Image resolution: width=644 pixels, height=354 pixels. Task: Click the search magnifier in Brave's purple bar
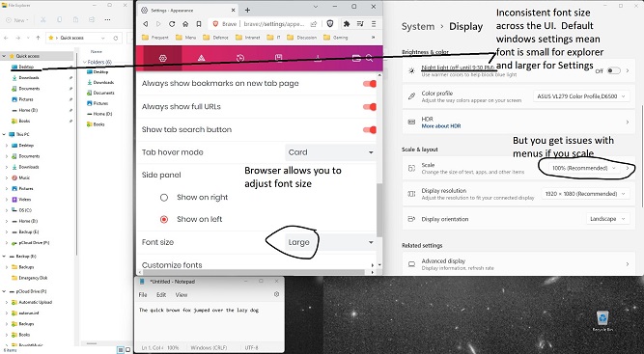[x=369, y=58]
